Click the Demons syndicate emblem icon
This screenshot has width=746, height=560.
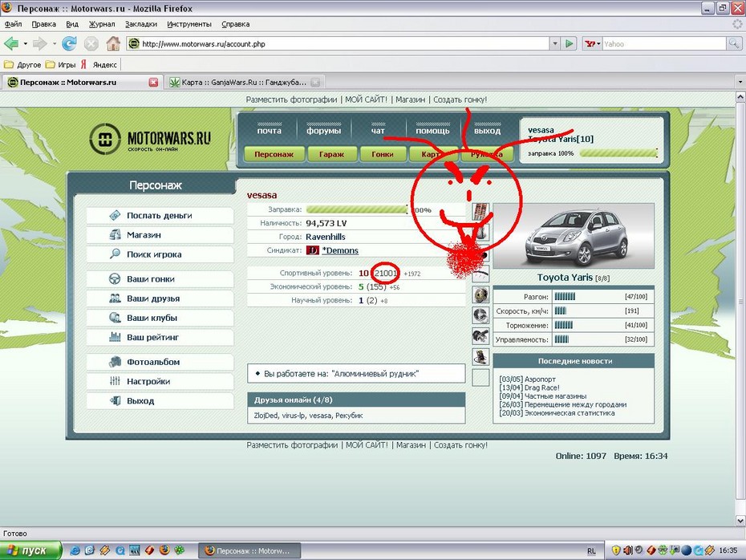point(312,250)
